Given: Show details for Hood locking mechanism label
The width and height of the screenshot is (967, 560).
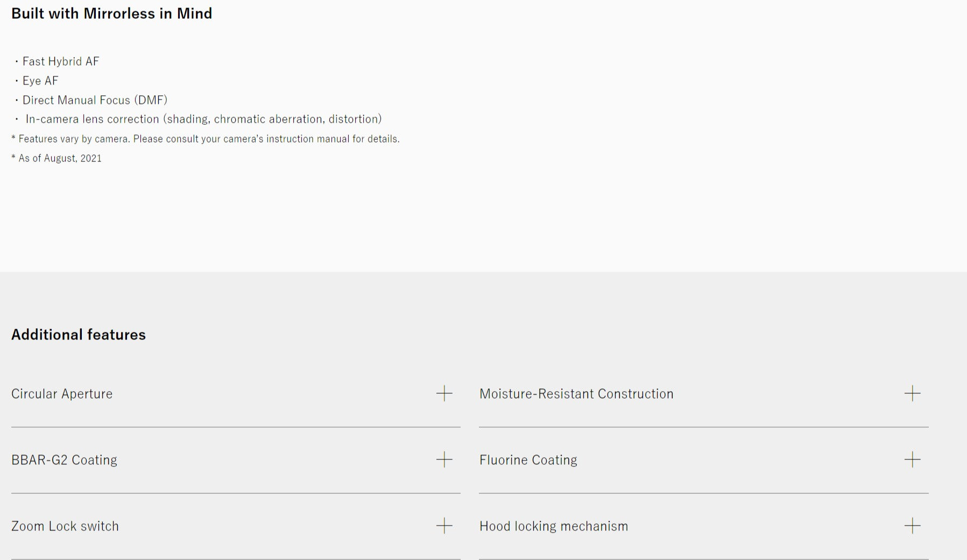Looking at the screenshot, I should tap(554, 526).
